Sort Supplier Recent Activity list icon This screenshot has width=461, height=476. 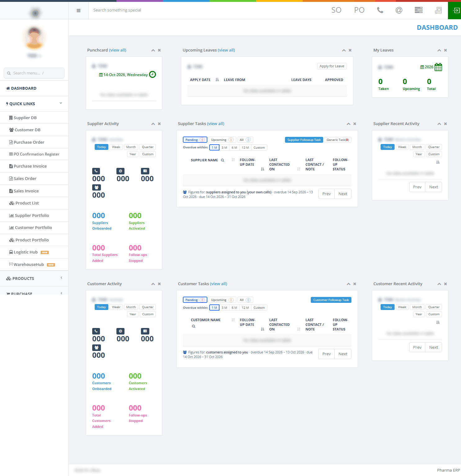pos(438,162)
